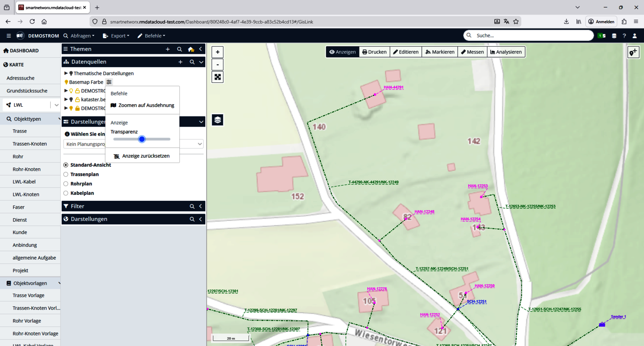Select the Rohrplan radio option
644x346 pixels.
(66, 184)
